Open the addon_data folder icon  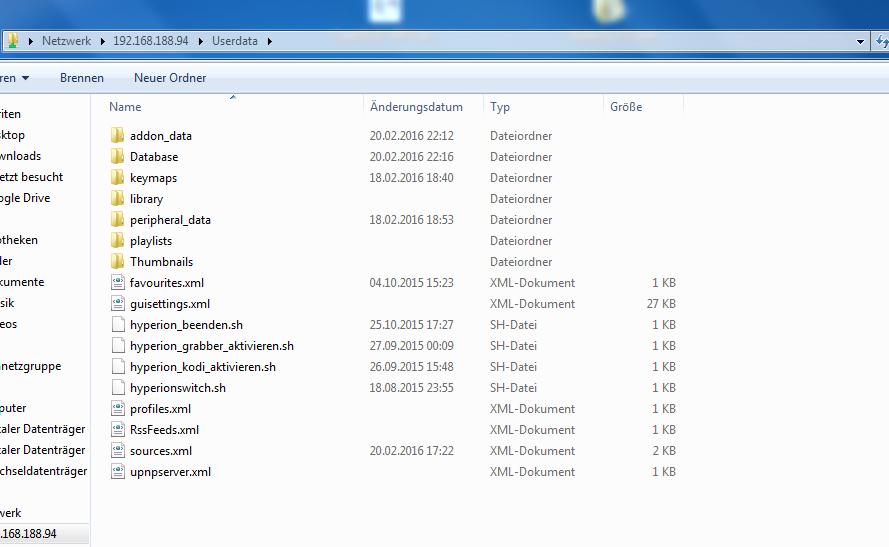point(117,136)
